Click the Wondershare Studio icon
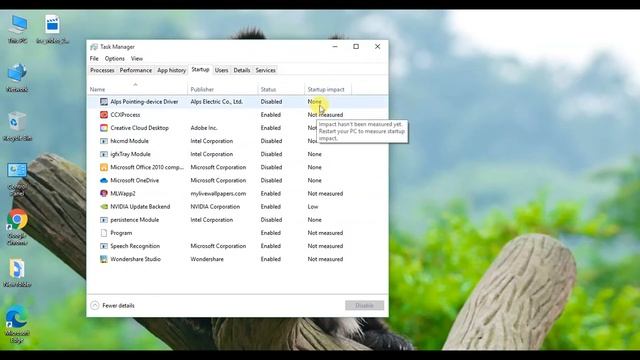Image resolution: width=640 pixels, height=360 pixels. click(104, 259)
